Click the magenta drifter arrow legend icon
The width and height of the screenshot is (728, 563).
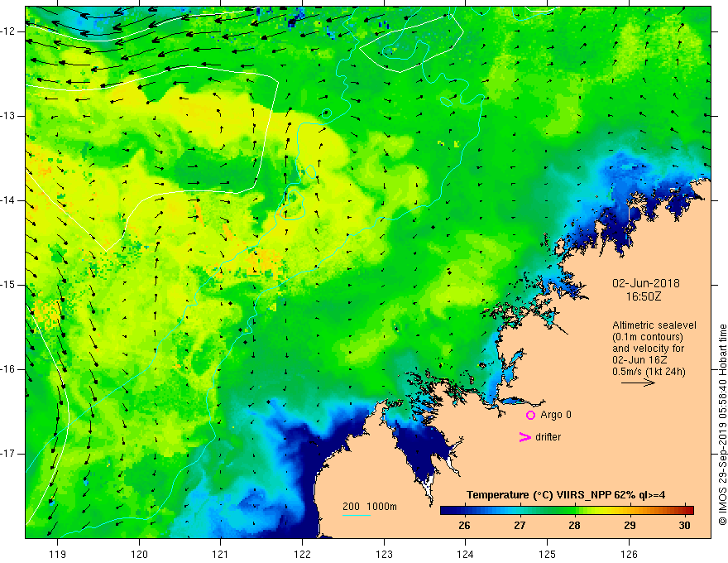coord(525,437)
